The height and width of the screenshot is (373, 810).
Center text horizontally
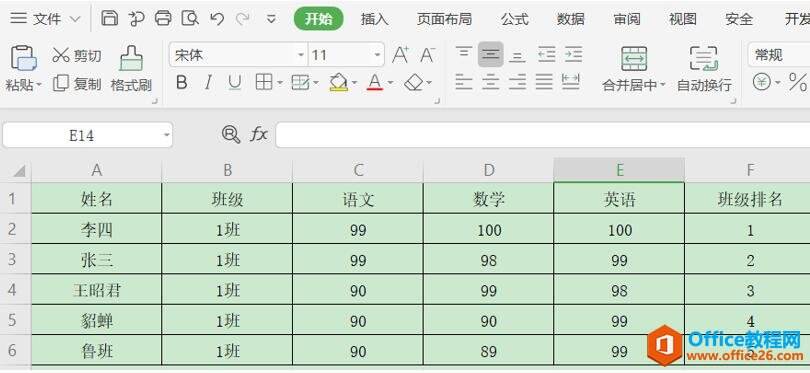pyautogui.click(x=490, y=82)
